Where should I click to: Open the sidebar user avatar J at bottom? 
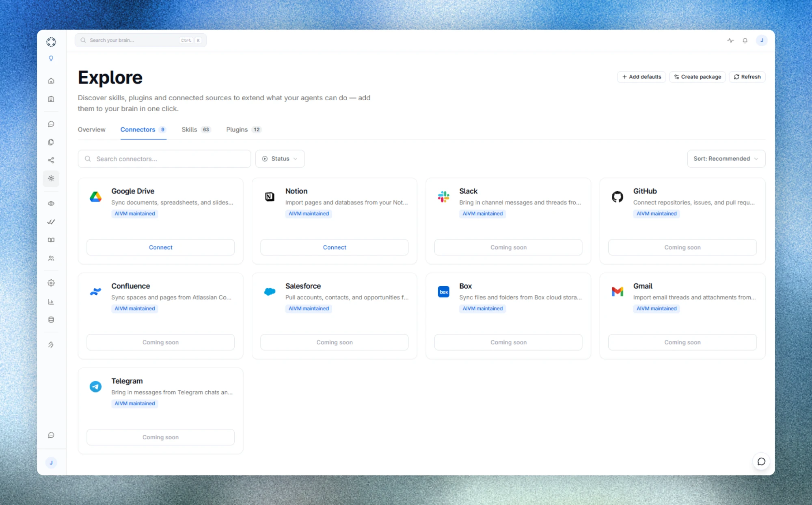click(x=51, y=463)
